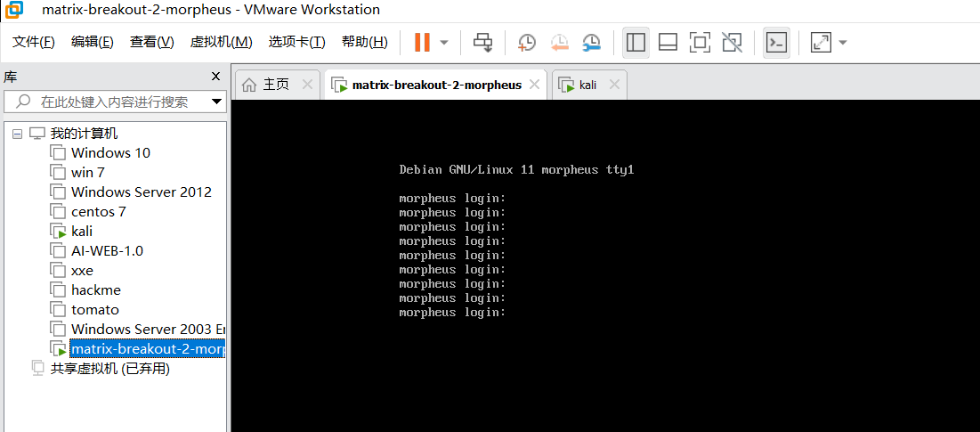The image size is (980, 432).
Task: Select the centos 7 virtual machine
Action: point(99,212)
